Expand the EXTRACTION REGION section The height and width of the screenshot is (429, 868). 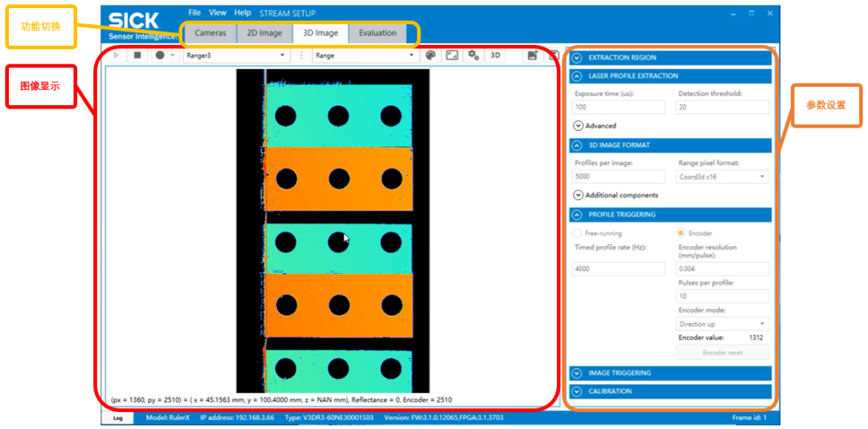pyautogui.click(x=577, y=58)
